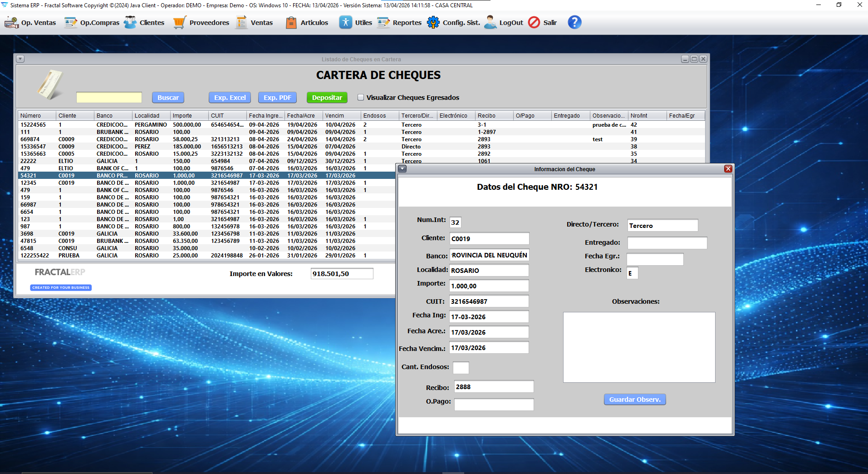
Task: Enable Visualizar Cheques Egresados checkbox
Action: pos(361,97)
